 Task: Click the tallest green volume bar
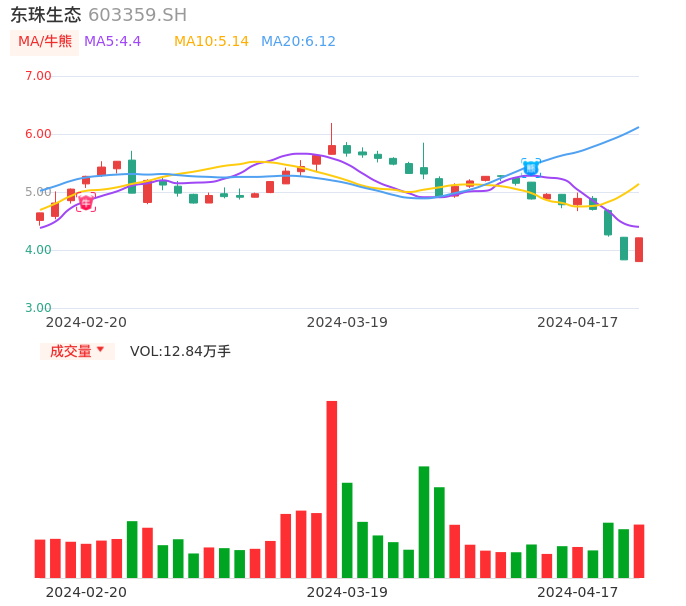pyautogui.click(x=424, y=521)
